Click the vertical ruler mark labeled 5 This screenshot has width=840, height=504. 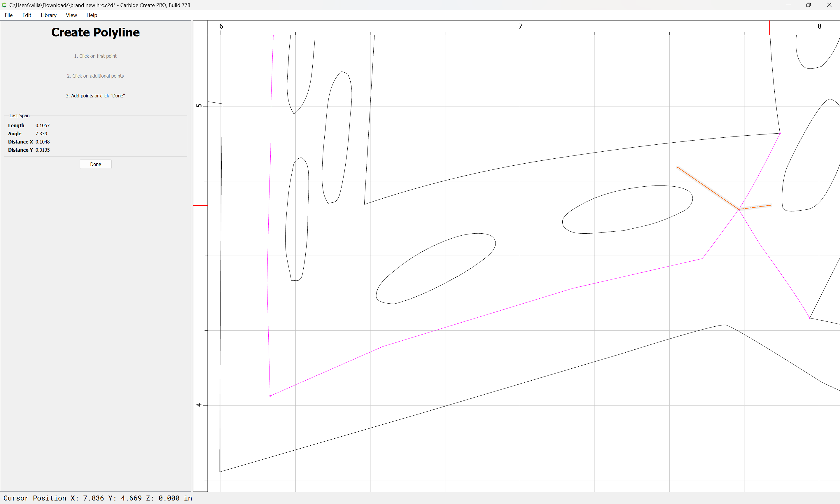pos(199,106)
